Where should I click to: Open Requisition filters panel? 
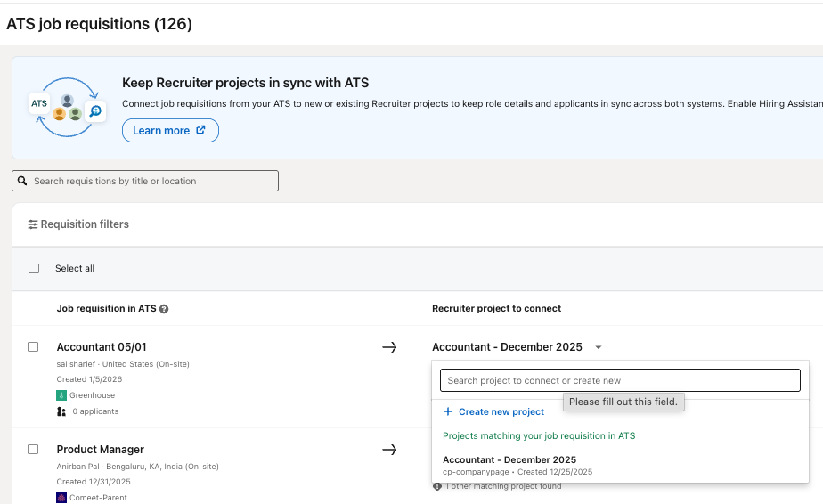(85, 224)
